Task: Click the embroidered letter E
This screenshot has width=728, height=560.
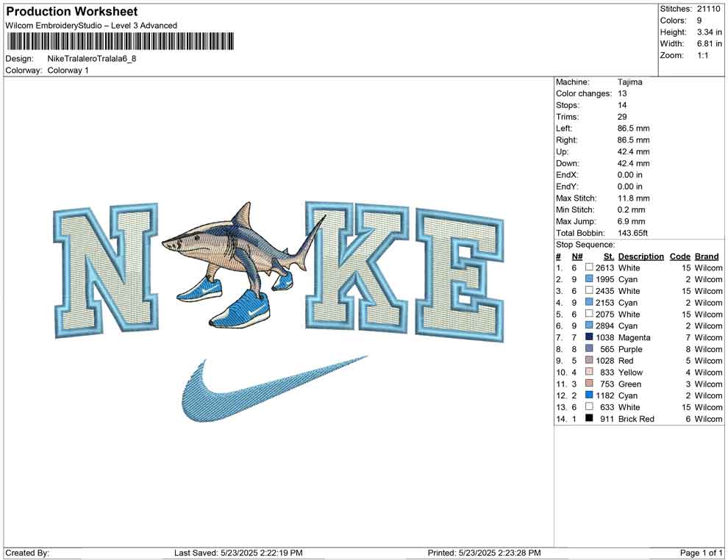Action: point(460,275)
